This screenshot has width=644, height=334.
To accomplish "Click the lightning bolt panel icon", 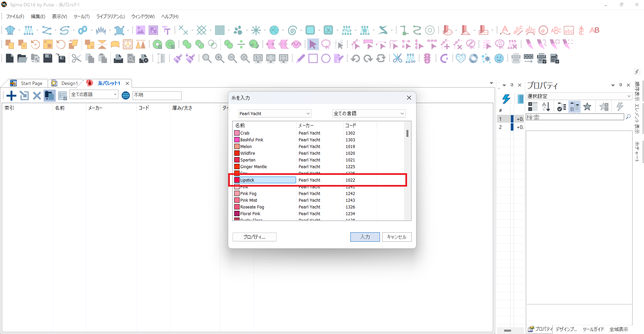I will [506, 99].
